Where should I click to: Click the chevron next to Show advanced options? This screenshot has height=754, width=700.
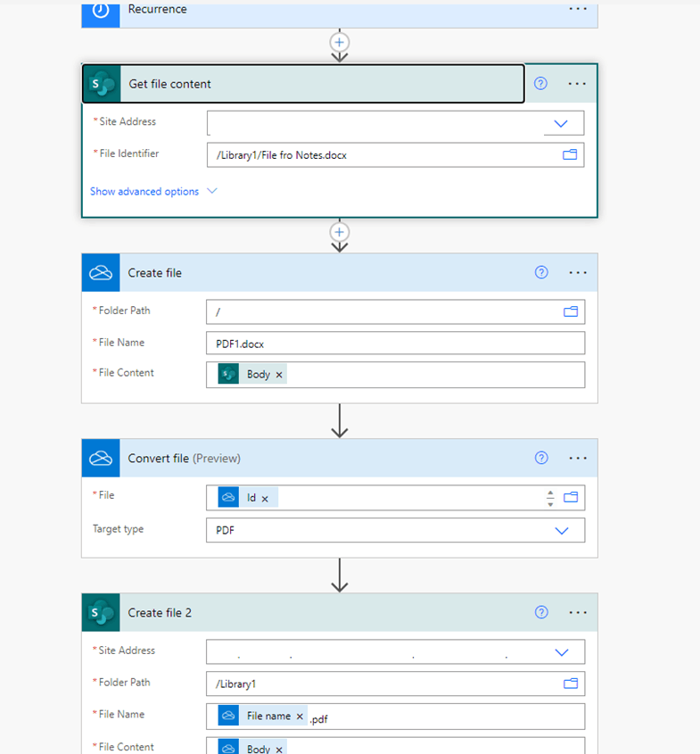[212, 191]
